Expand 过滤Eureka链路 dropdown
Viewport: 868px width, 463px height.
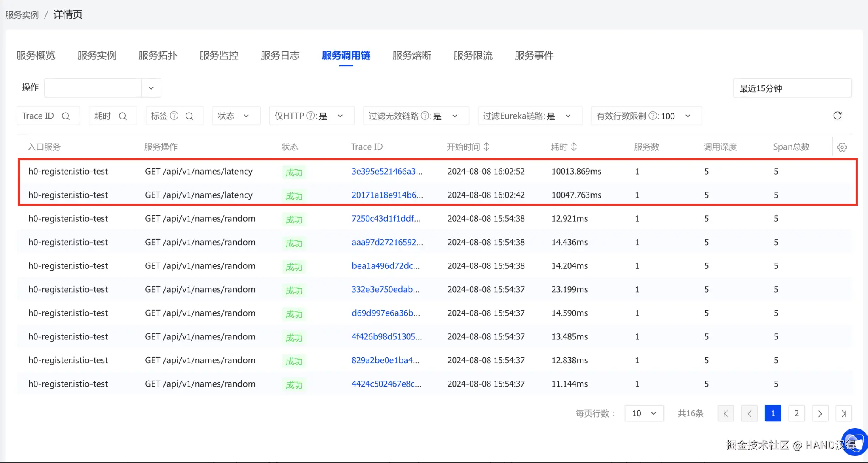(x=529, y=116)
